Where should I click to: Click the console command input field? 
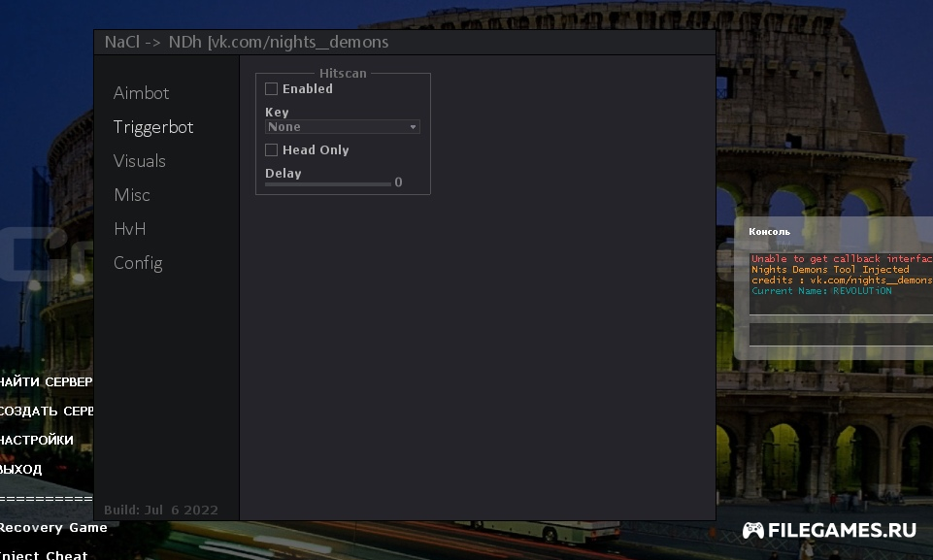[841, 334]
